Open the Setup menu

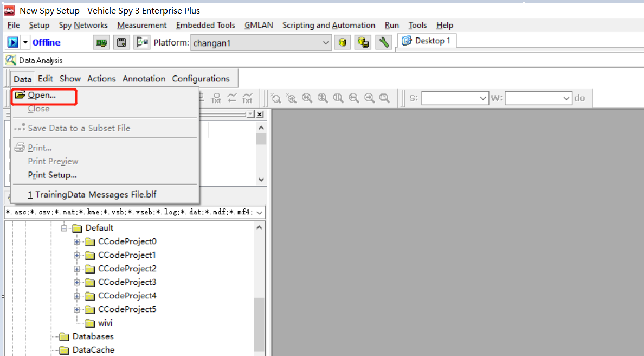[x=39, y=25]
